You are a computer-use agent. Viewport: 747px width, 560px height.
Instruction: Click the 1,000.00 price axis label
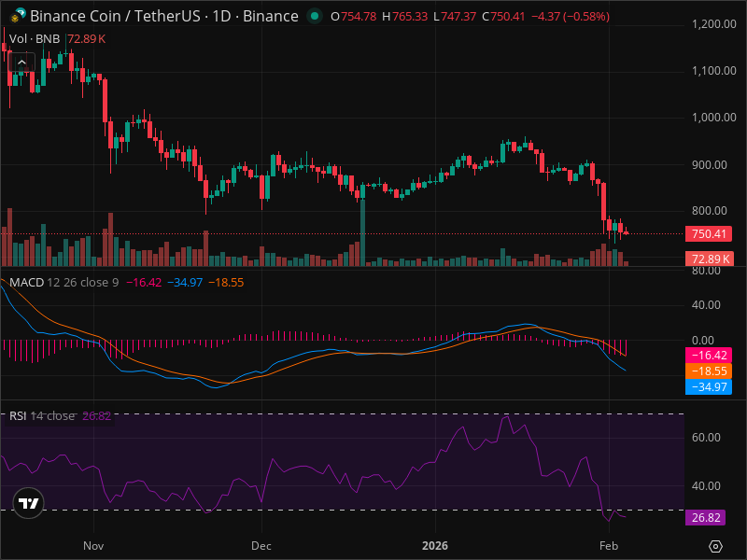pos(713,118)
